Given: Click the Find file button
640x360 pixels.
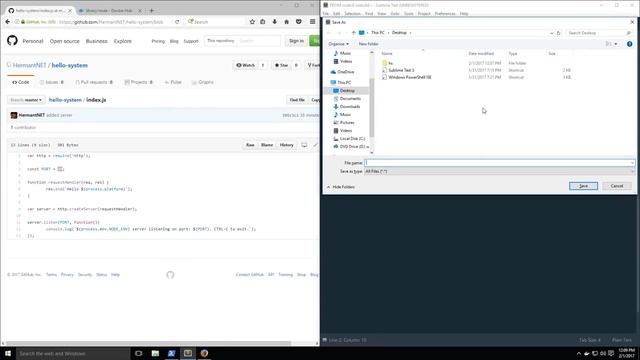Looking at the screenshot, I should (x=297, y=100).
